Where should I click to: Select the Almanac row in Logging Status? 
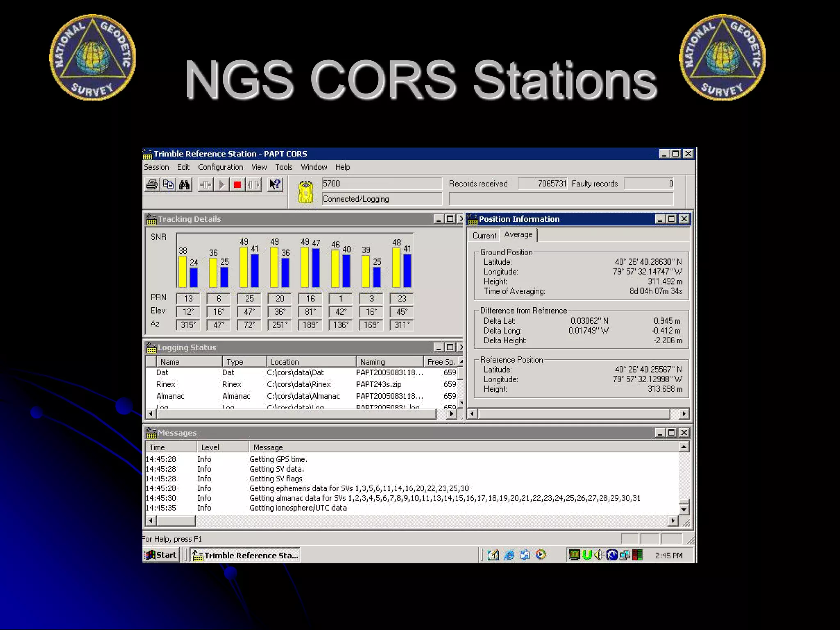302,396
